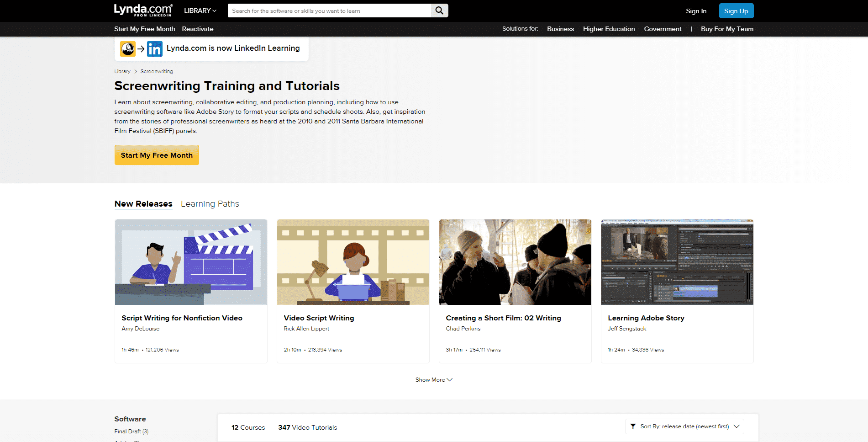The image size is (868, 442).
Task: Click the Final Draft (3) software filter
Action: pyautogui.click(x=132, y=431)
